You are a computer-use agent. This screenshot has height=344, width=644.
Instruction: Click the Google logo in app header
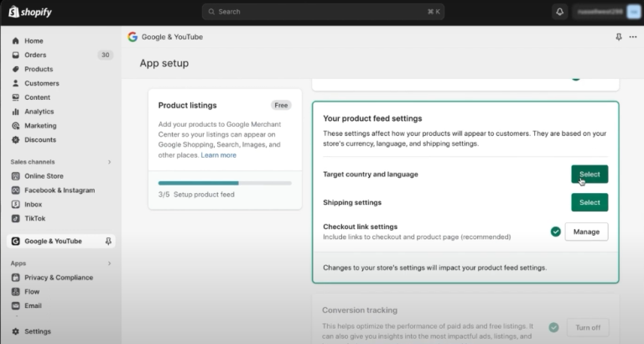tap(132, 37)
